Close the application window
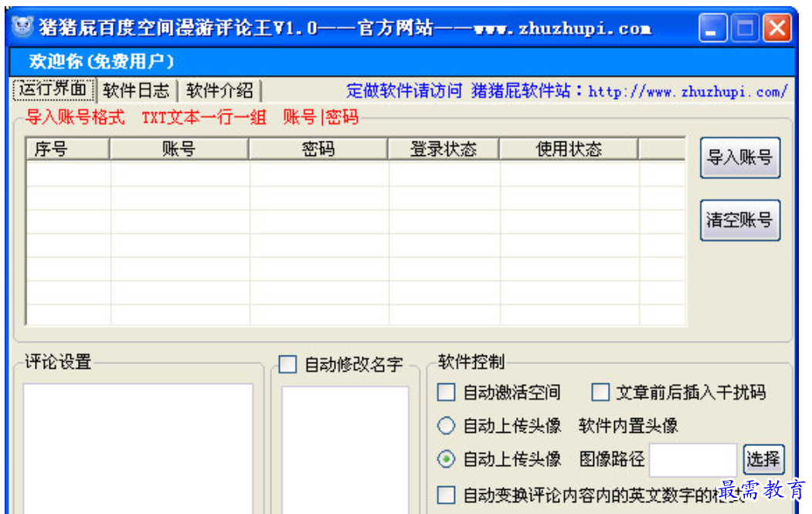The image size is (812, 514). (x=777, y=28)
